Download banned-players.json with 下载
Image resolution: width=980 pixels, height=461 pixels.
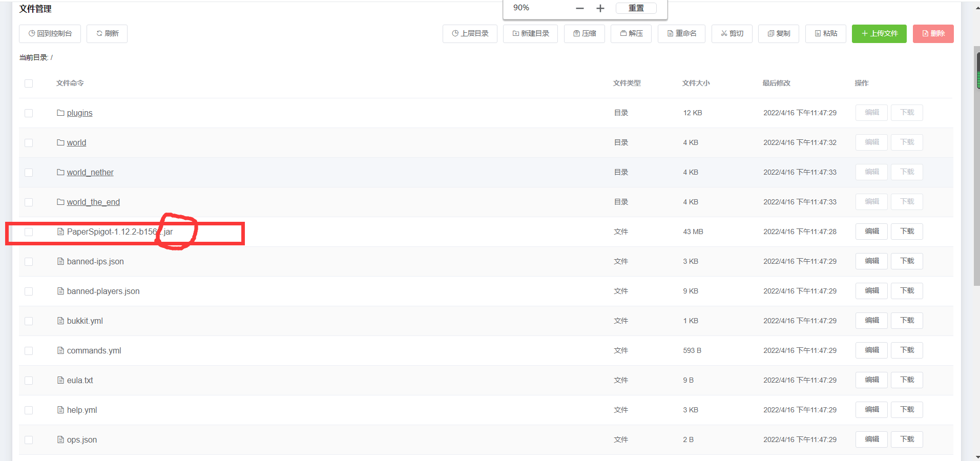907,291
